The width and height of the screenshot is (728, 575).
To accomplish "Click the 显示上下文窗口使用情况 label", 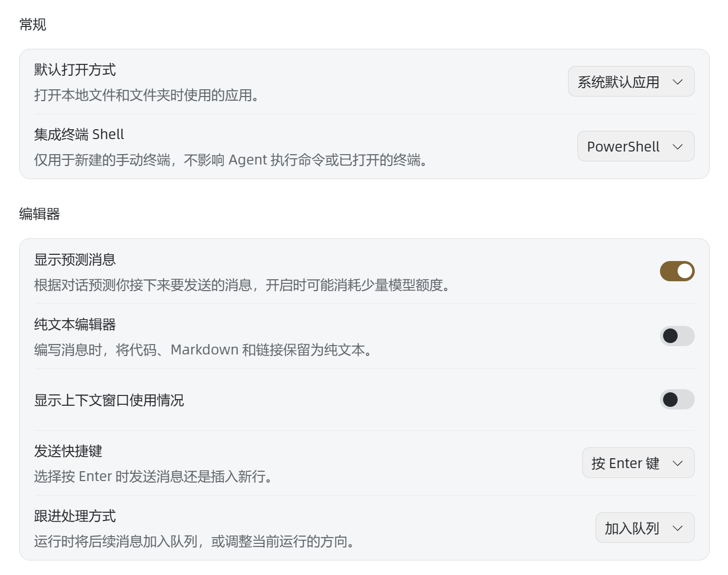I will (x=109, y=400).
